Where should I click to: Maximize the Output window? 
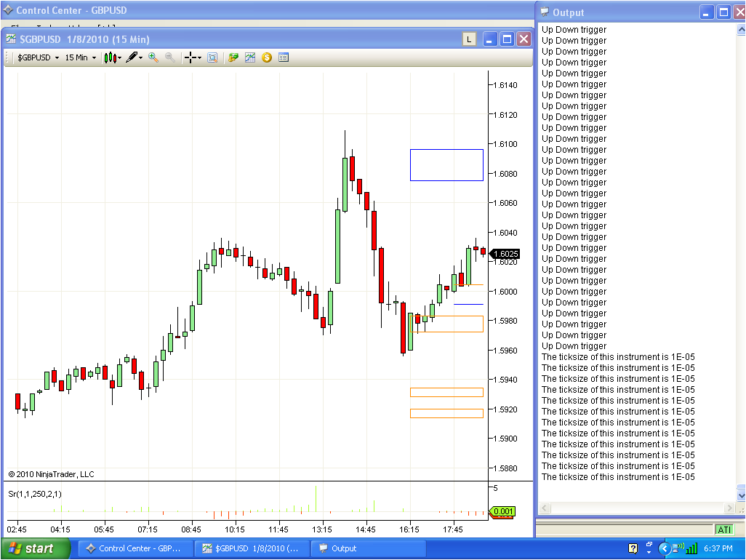tap(723, 12)
